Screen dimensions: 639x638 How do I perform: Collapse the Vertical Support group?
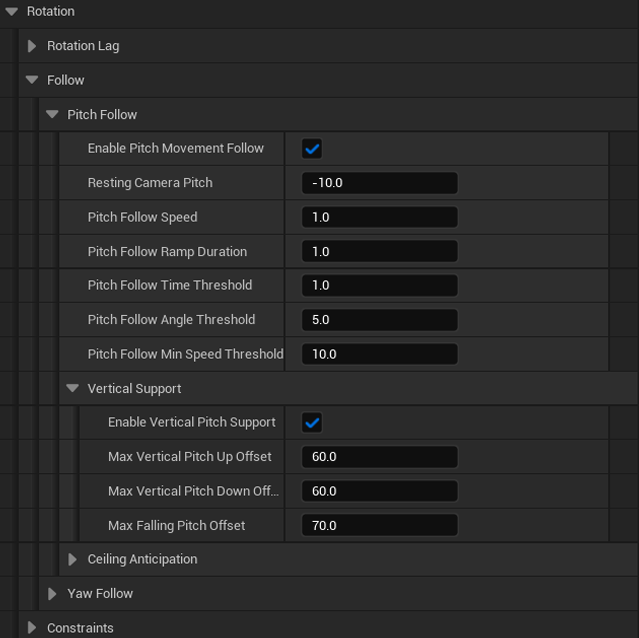coord(72,388)
